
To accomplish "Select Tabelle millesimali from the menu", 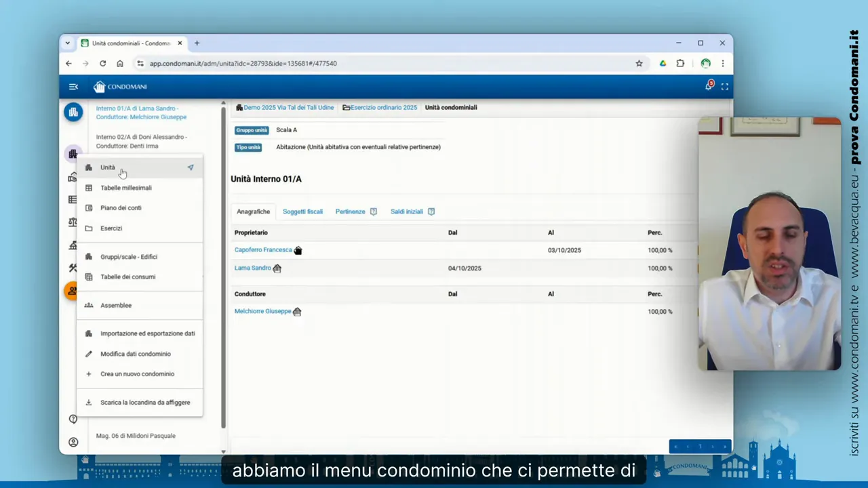I will coord(126,188).
